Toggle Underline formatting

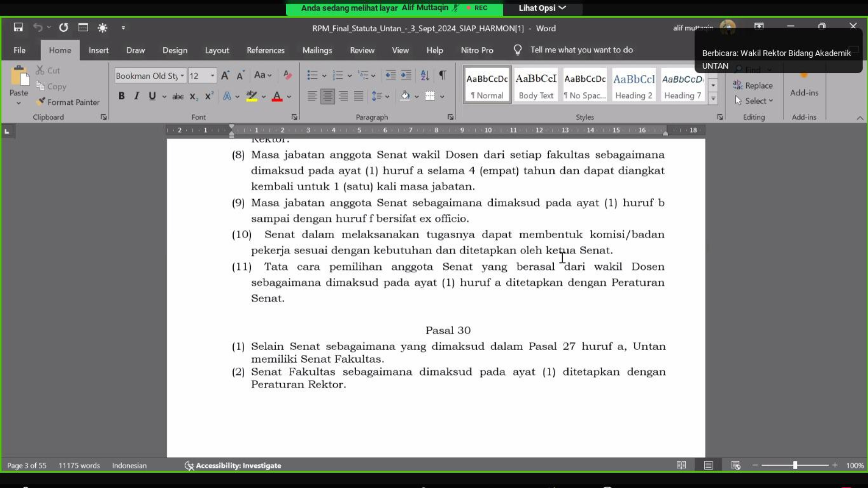pyautogui.click(x=152, y=96)
